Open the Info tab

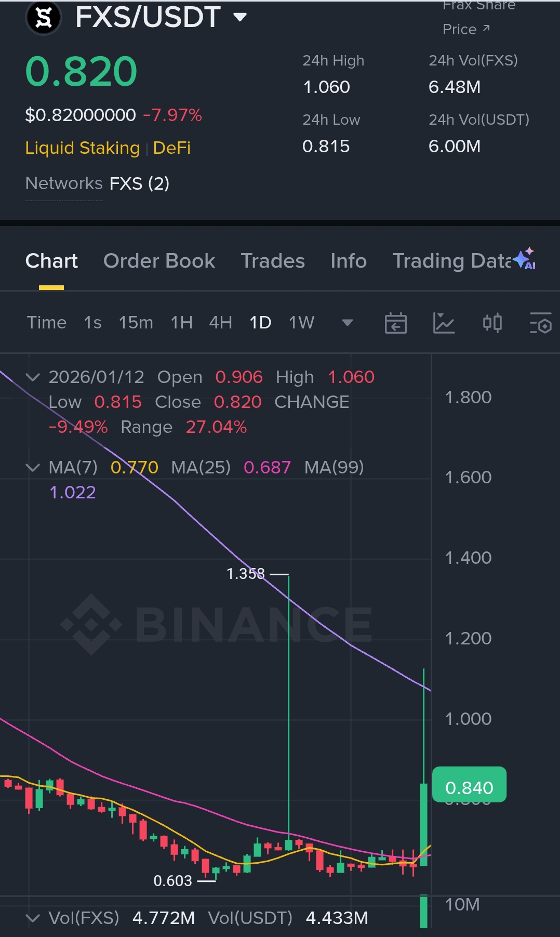(x=349, y=261)
